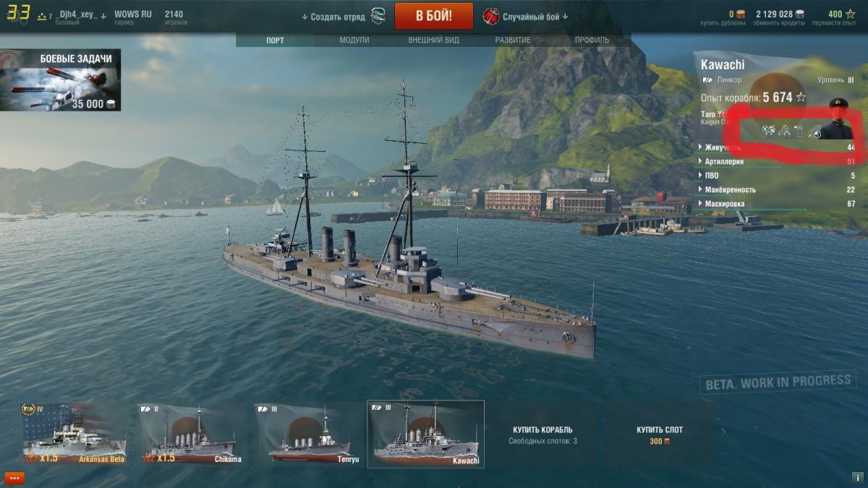Open the Случайный бой battle type dropdown
868x488 pixels.
click(x=526, y=17)
